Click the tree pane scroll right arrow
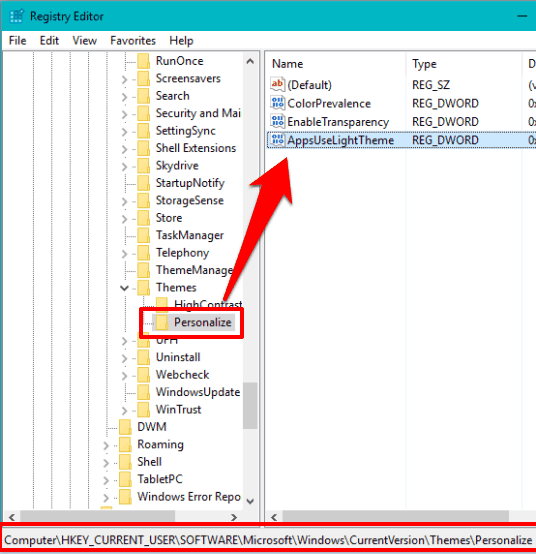Viewport: 536px width, 554px height. click(x=234, y=517)
